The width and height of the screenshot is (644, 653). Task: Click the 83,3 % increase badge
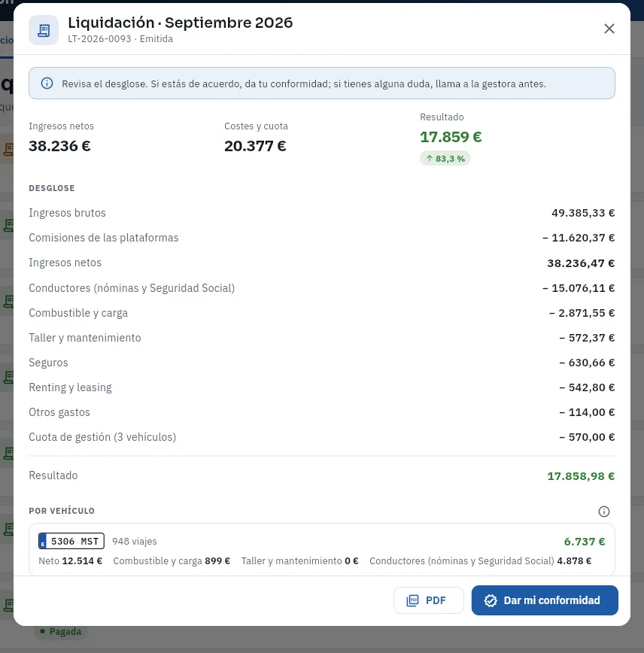[x=445, y=159]
